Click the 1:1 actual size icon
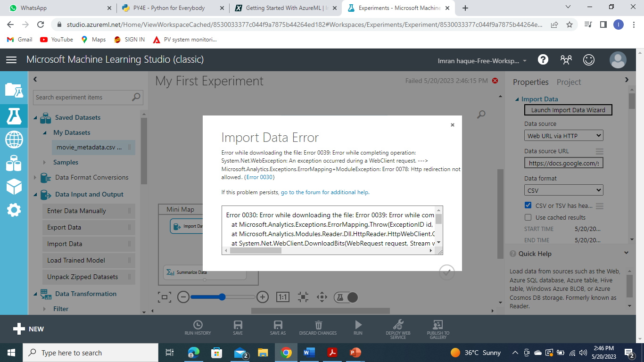Viewport: 644px width, 362px height. (282, 297)
